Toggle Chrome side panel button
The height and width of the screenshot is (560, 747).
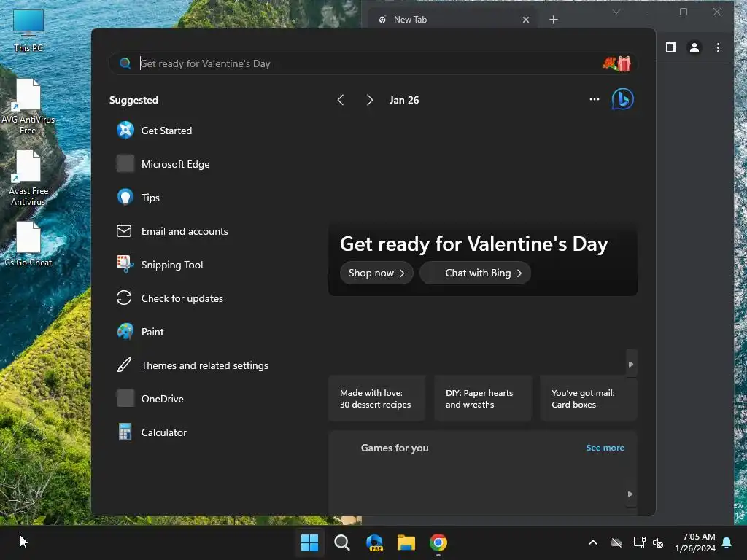click(671, 47)
